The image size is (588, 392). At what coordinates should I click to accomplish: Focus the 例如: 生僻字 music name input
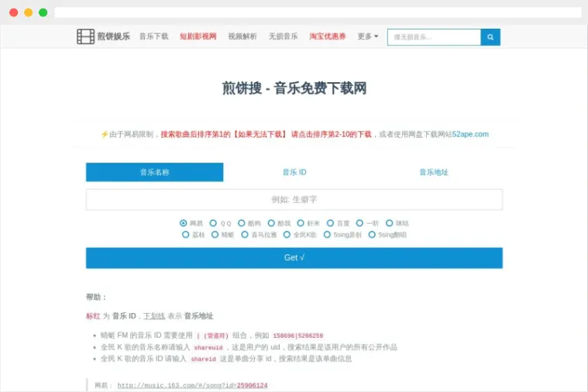click(294, 200)
